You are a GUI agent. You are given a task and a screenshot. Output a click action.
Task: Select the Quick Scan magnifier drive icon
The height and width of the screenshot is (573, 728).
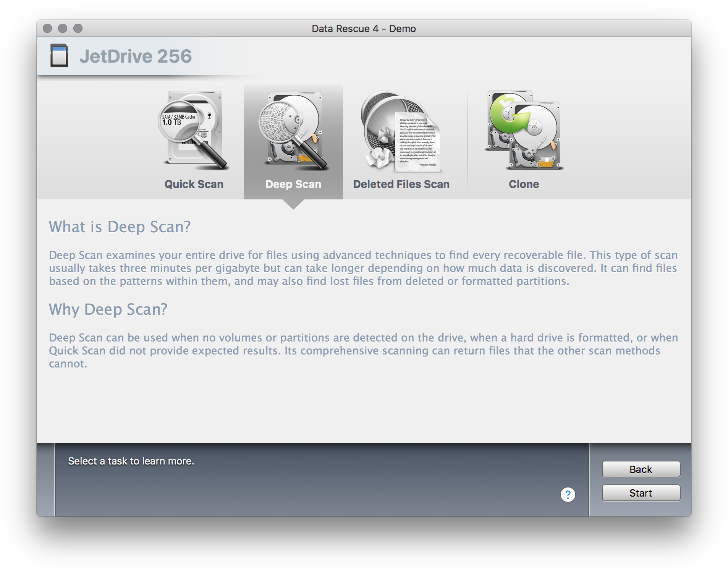194,130
